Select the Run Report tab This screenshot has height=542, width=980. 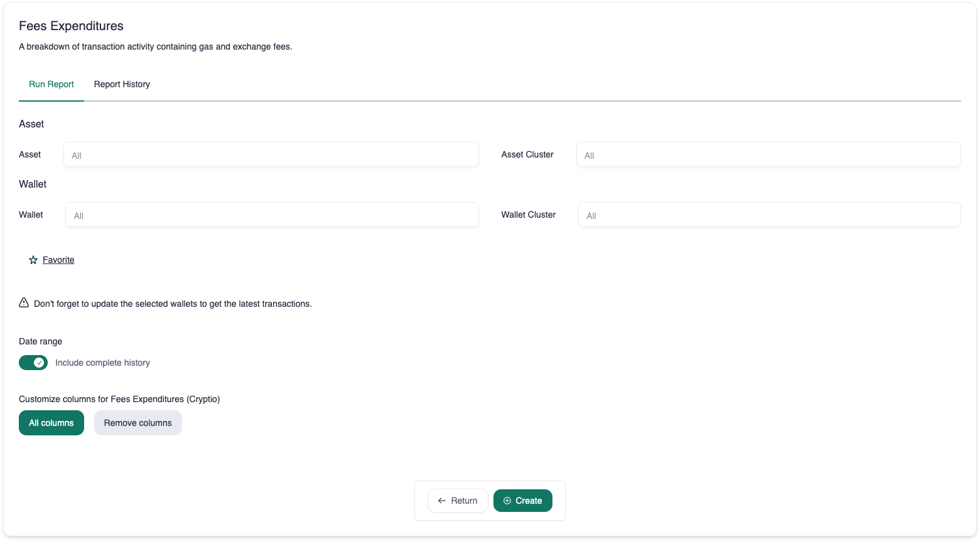[51, 84]
